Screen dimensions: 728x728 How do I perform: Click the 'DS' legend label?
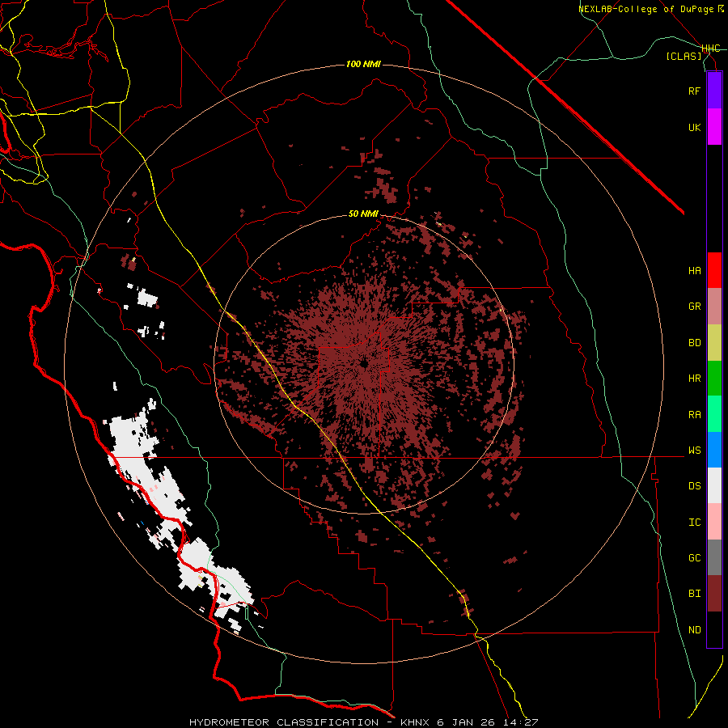694,486
